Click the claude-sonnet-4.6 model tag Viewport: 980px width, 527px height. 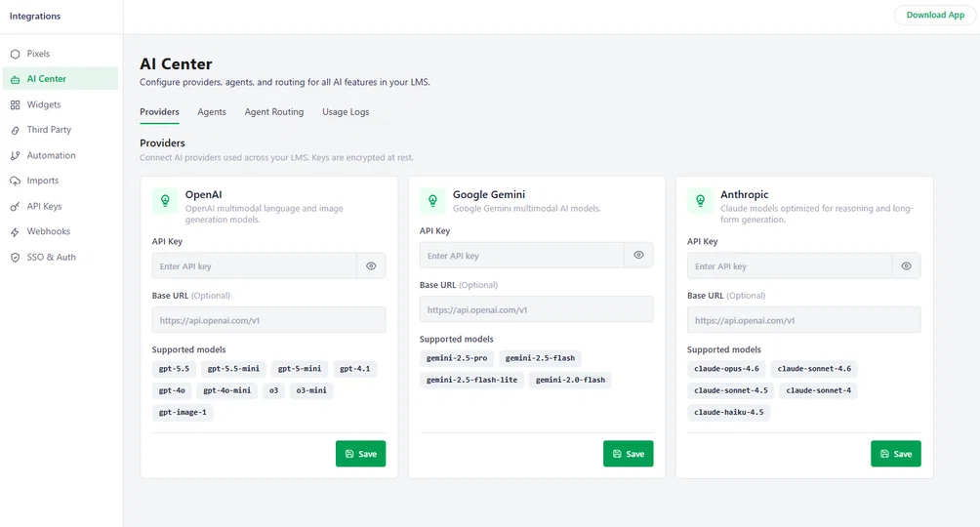tap(814, 369)
